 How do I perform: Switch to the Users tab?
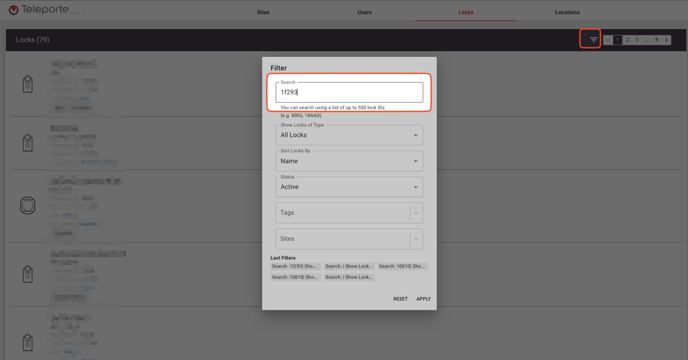coord(364,12)
